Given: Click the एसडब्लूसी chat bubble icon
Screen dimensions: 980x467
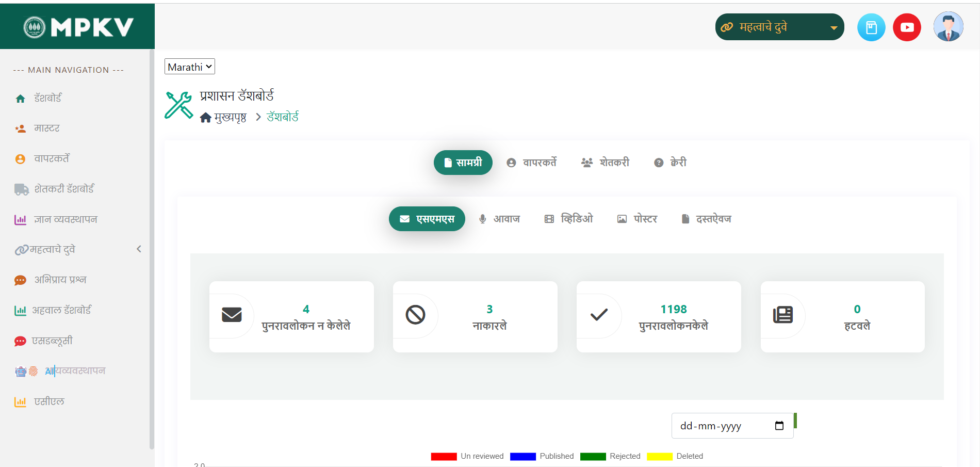Looking at the screenshot, I should pyautogui.click(x=20, y=341).
